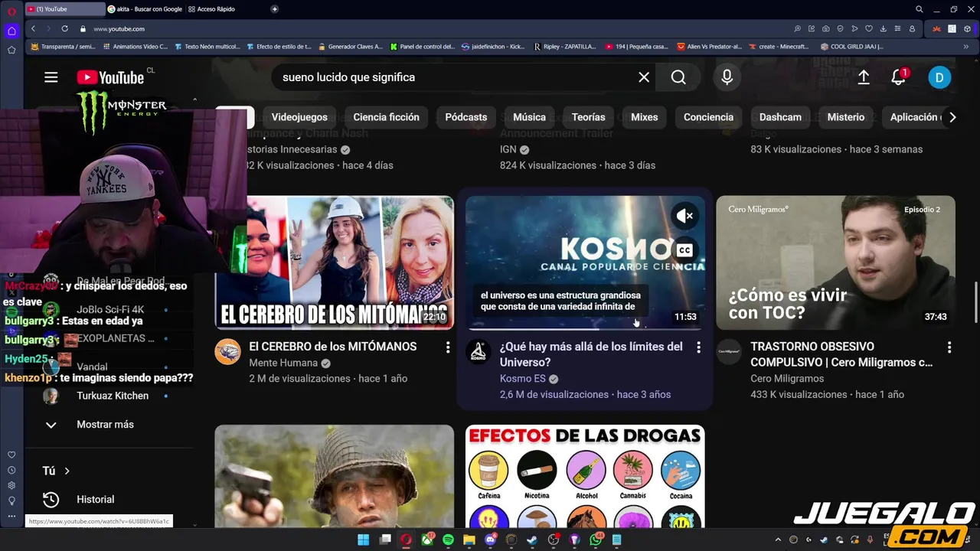Open browser snapshot camera icon

pyautogui.click(x=825, y=28)
